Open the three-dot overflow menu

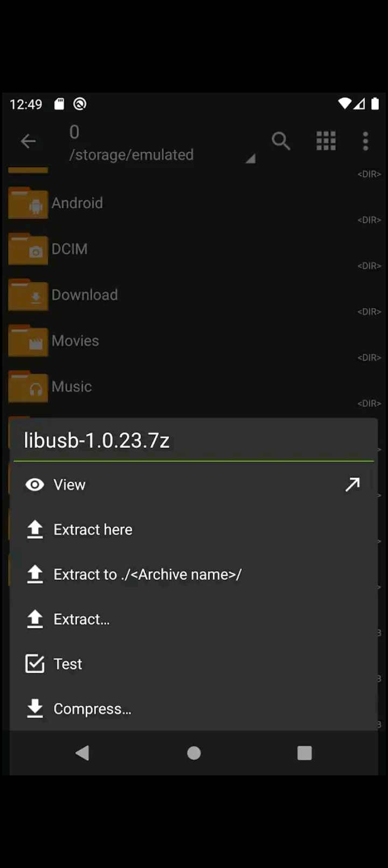pyautogui.click(x=365, y=142)
